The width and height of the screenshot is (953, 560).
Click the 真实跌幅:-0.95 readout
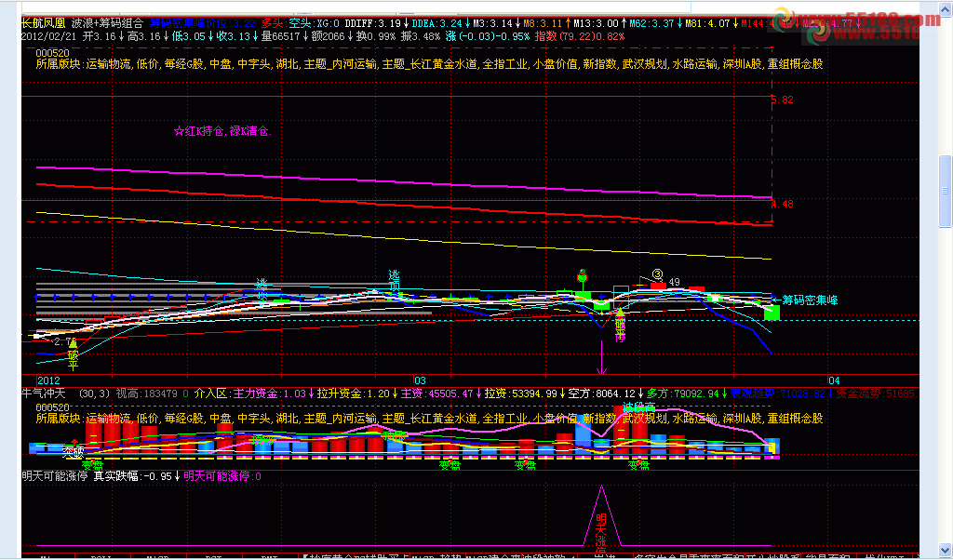coord(133,477)
